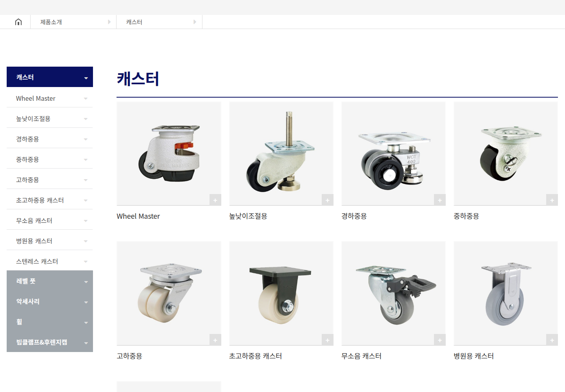Open plus icon on 초고하중용 캐스터 card
This screenshot has width=565, height=392.
coord(327,340)
